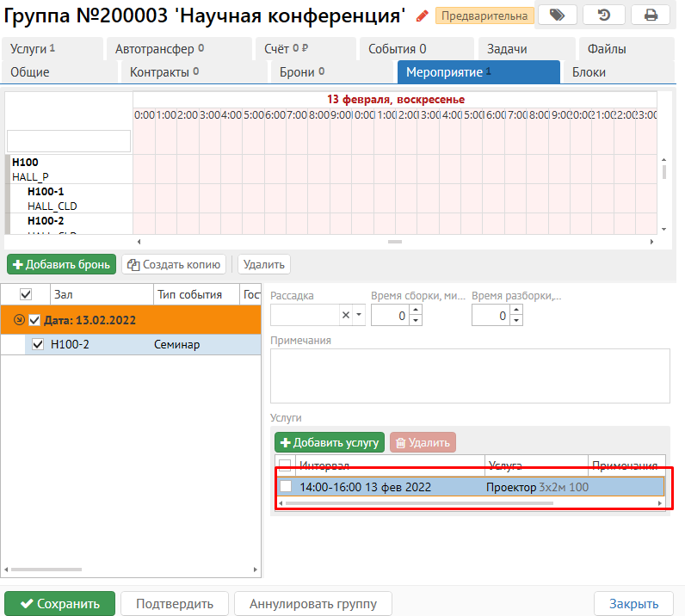Screen dimensions: 685x616
Task: Check the Проектор service row checkbox
Action: [286, 487]
